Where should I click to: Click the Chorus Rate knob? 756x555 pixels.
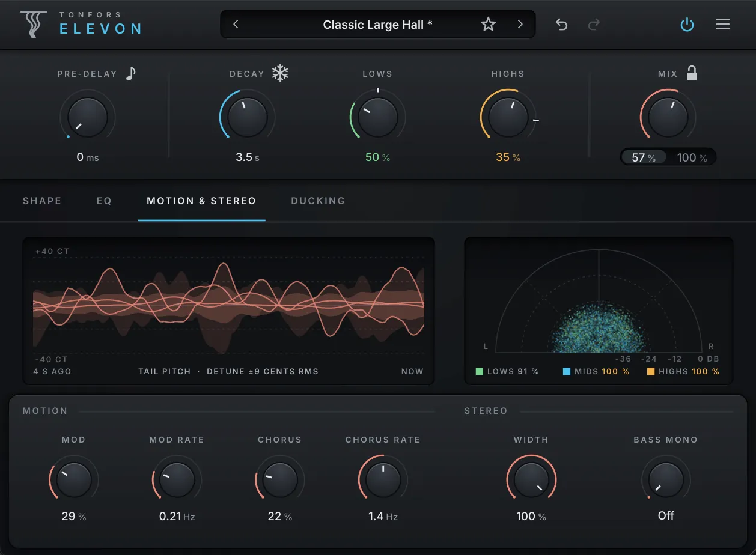pos(383,479)
